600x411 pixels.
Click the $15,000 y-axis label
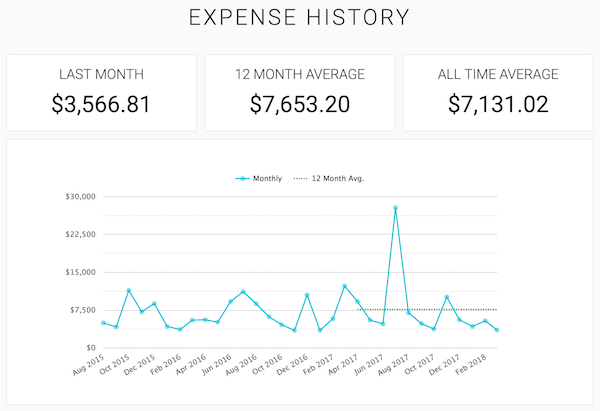point(80,272)
